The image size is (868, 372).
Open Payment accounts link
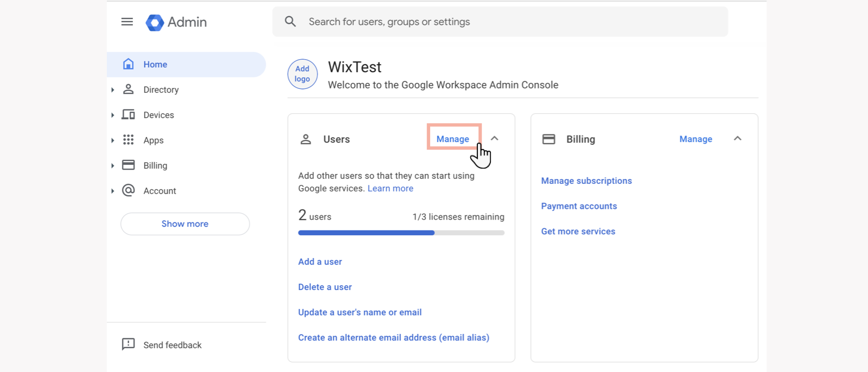click(x=579, y=206)
